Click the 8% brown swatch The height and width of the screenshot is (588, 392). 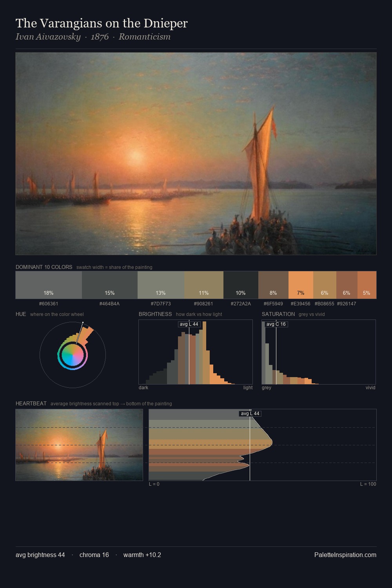(273, 285)
